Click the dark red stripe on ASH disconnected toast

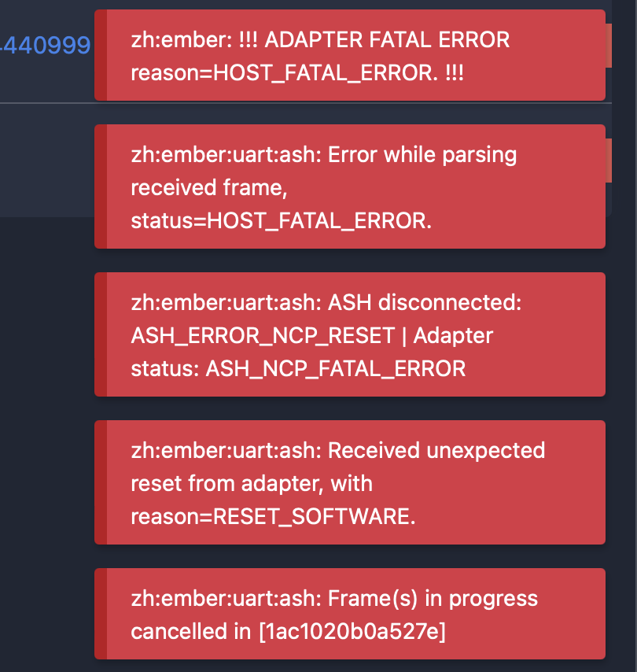[x=101, y=334]
